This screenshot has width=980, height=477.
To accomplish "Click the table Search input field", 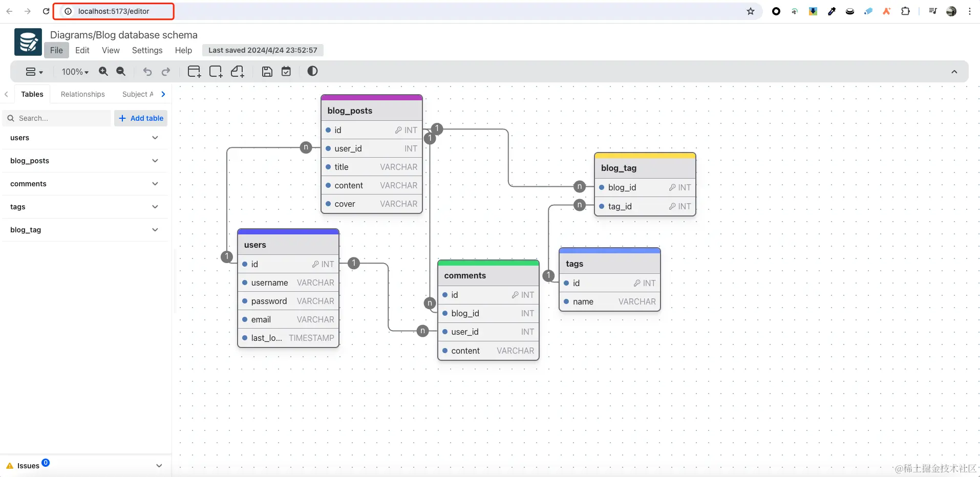I will click(x=57, y=118).
